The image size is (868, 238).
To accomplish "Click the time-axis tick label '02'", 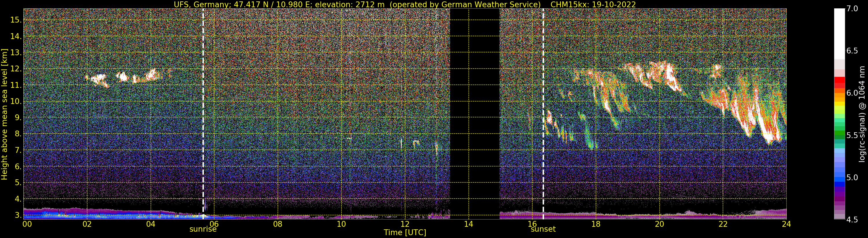I will pos(87,224).
